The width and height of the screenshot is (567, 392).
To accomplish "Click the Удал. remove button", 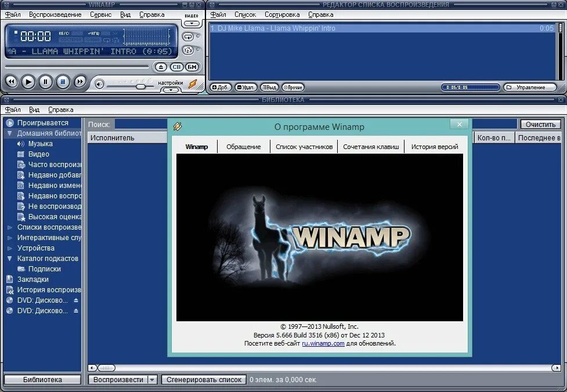I will pyautogui.click(x=246, y=88).
